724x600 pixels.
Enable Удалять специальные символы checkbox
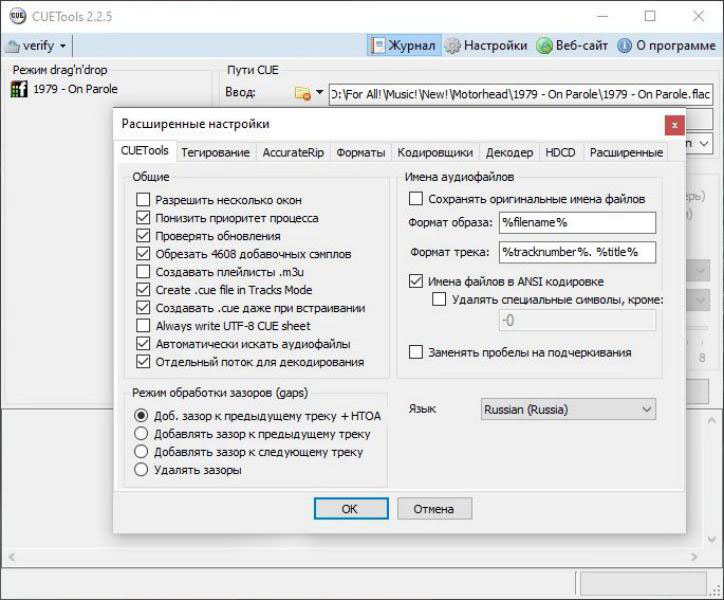[x=439, y=299]
